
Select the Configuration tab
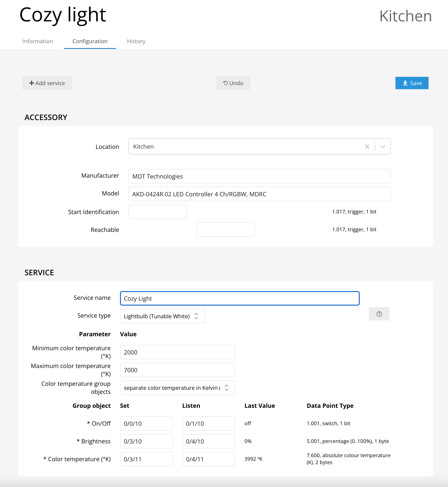click(90, 41)
